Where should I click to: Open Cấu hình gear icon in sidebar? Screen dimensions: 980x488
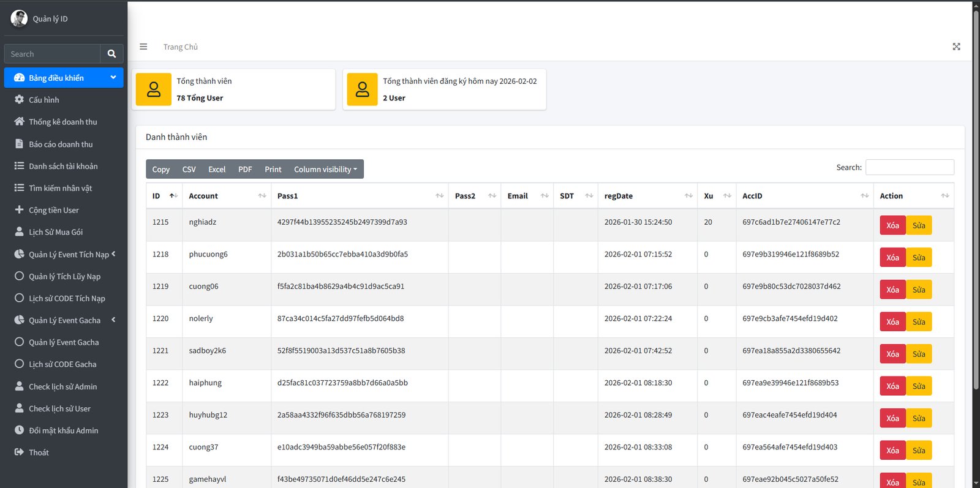19,100
